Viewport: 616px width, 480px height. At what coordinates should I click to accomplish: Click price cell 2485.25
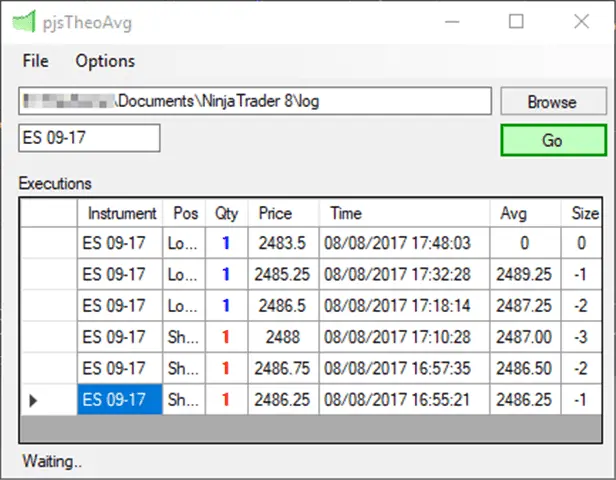[284, 275]
